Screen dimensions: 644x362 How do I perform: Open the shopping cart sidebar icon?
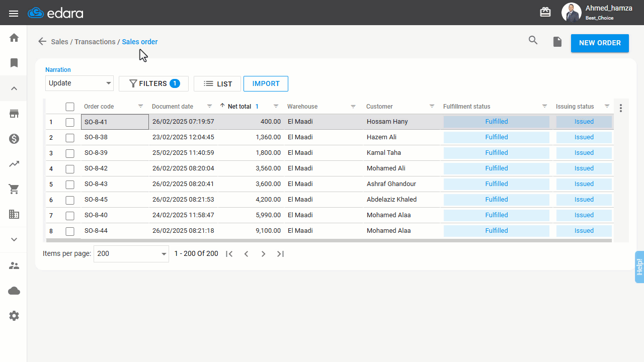14,189
